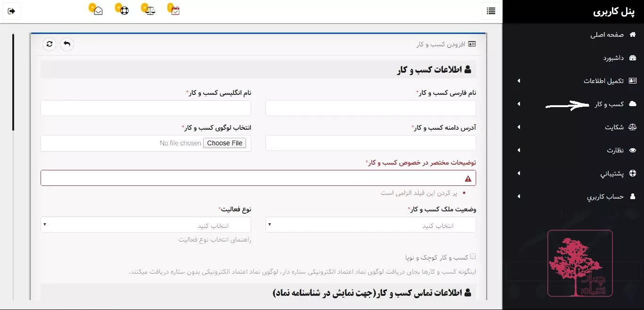Image resolution: width=644 pixels, height=310 pixels.
Task: Click the life-ring icon beside پشتیبانی
Action: tap(633, 173)
